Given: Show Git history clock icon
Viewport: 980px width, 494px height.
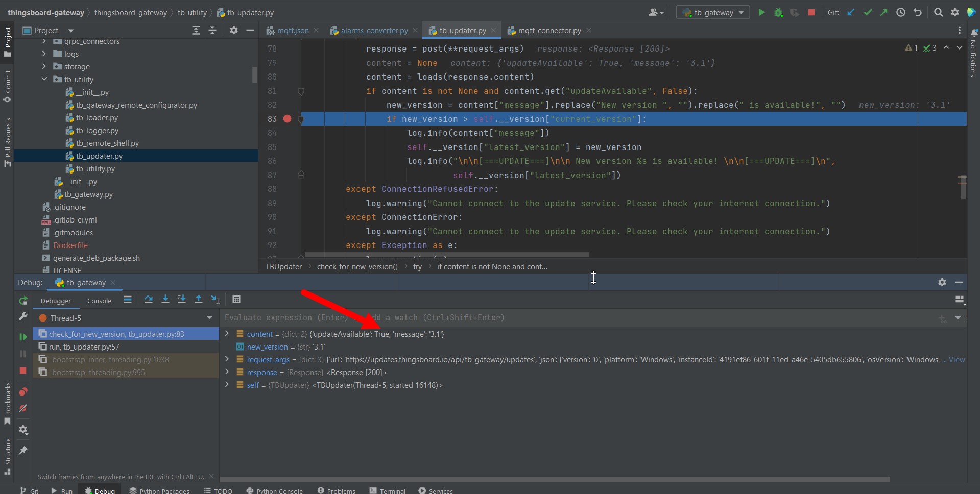Looking at the screenshot, I should click(x=901, y=12).
